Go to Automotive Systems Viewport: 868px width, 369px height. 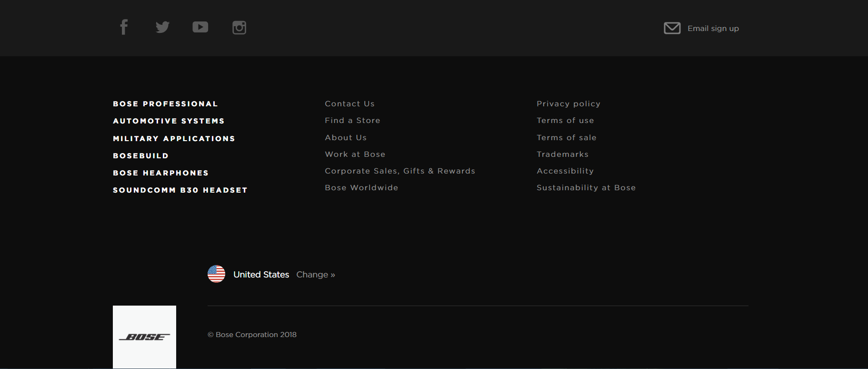169,121
